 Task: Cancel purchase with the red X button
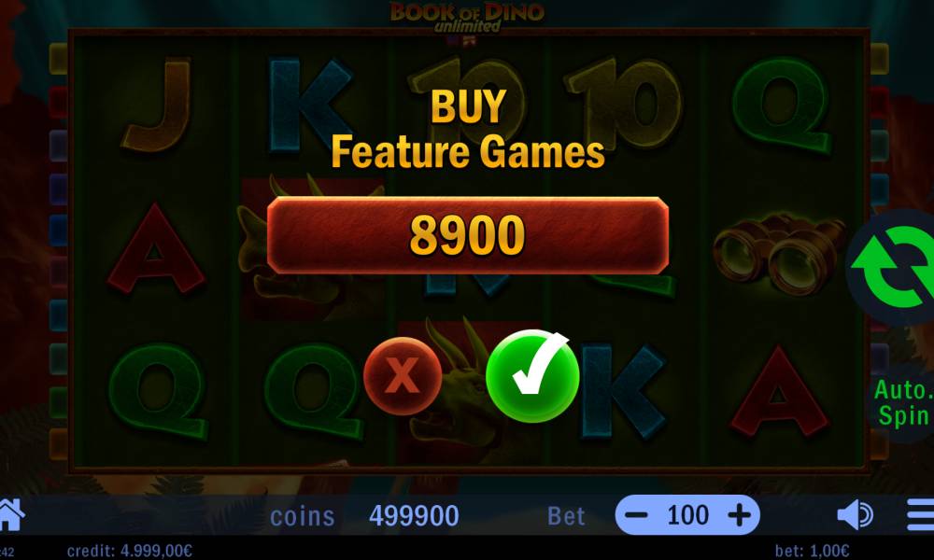click(403, 376)
